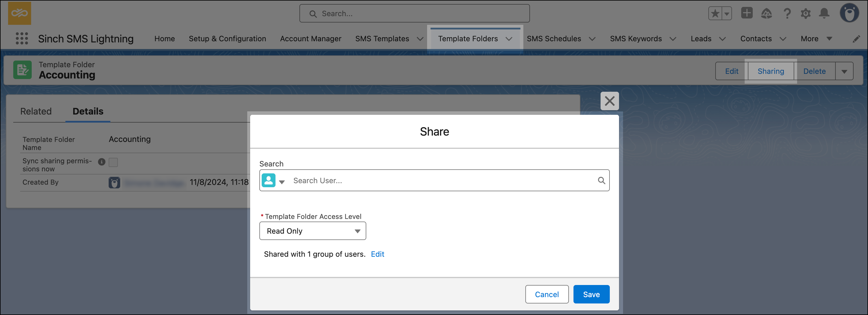Click the Edit link beside Shared with 1 group

pos(378,254)
